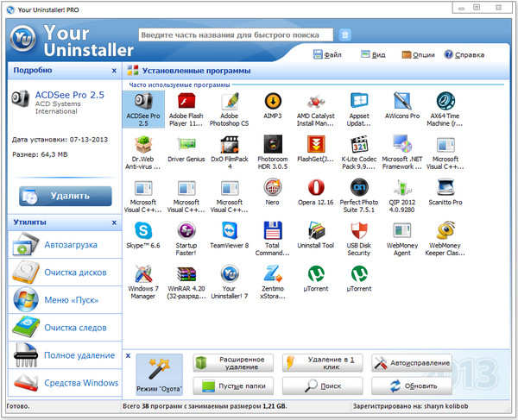Select the Adobe Photoshop CS icon

pyautogui.click(x=229, y=102)
